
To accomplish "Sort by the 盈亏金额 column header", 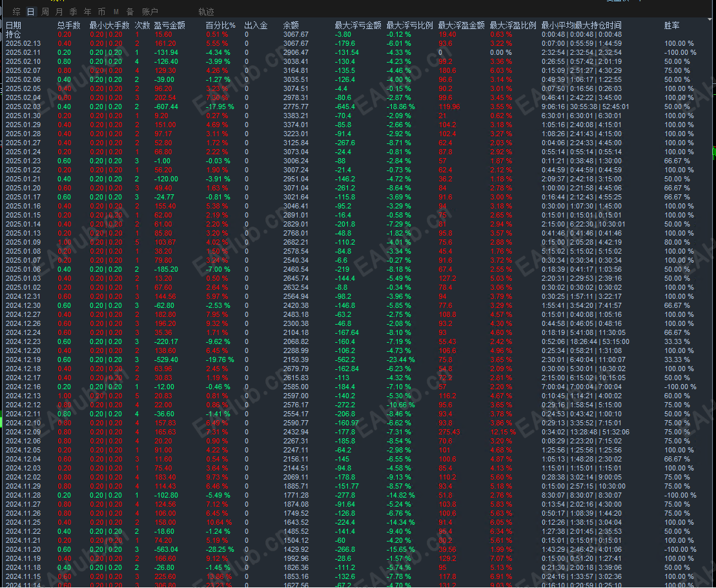I will click(169, 26).
